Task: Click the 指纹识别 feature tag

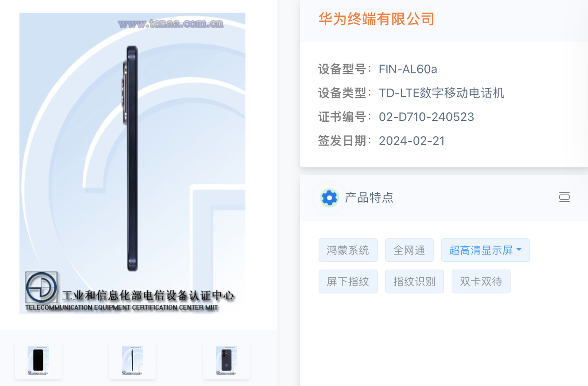Action: (414, 281)
